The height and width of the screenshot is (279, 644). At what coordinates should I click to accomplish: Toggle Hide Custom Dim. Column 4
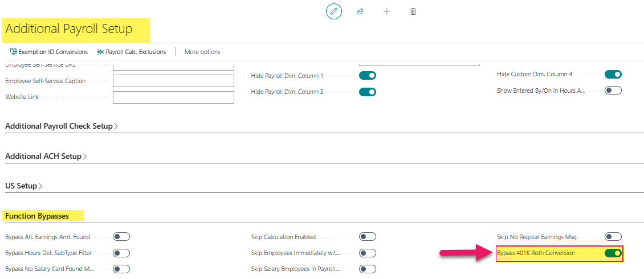tap(613, 74)
